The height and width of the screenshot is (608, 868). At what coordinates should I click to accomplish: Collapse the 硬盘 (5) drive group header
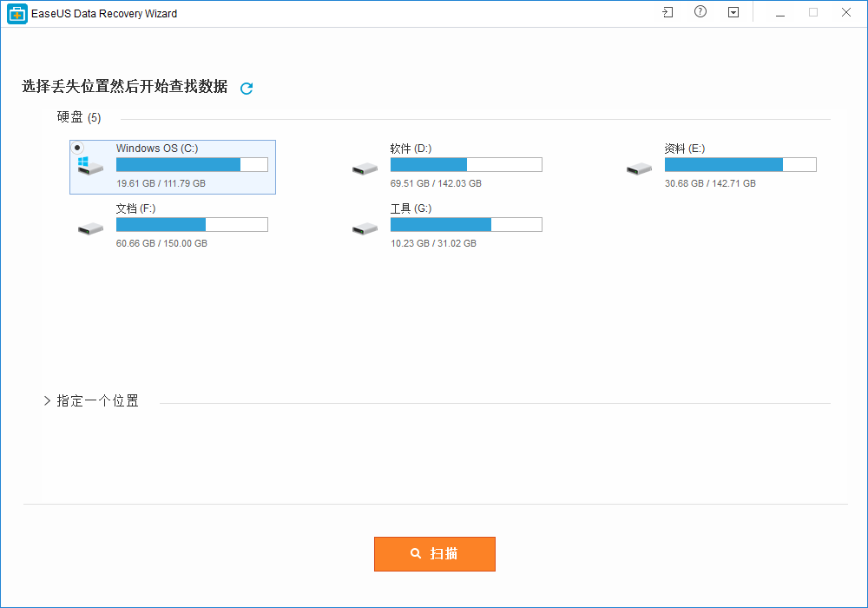79,117
